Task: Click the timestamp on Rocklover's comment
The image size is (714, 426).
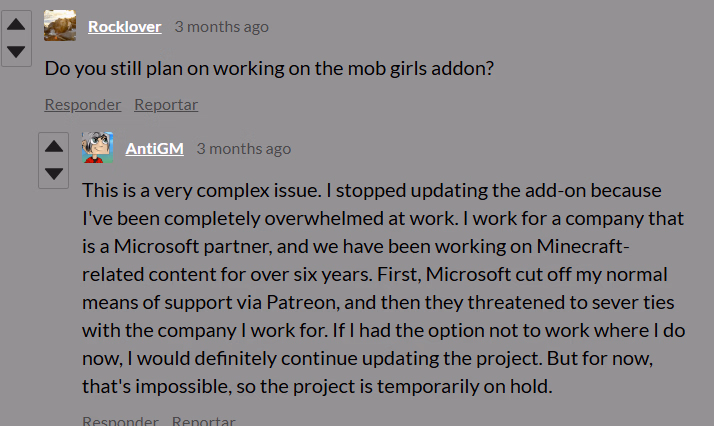Action: (x=221, y=27)
